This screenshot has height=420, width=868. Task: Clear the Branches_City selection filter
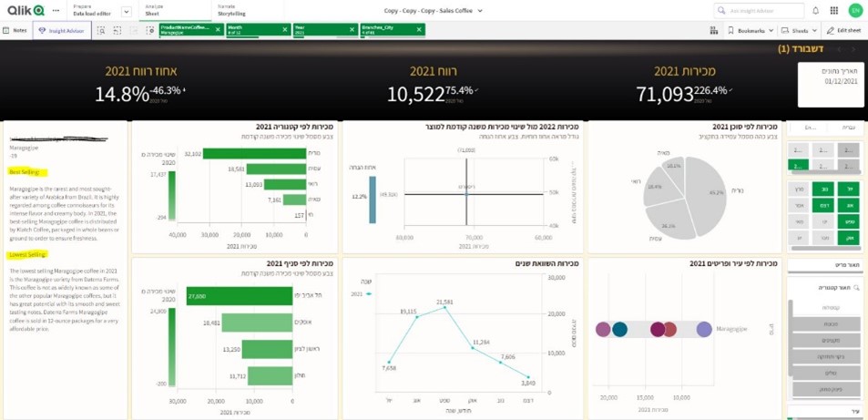click(420, 29)
